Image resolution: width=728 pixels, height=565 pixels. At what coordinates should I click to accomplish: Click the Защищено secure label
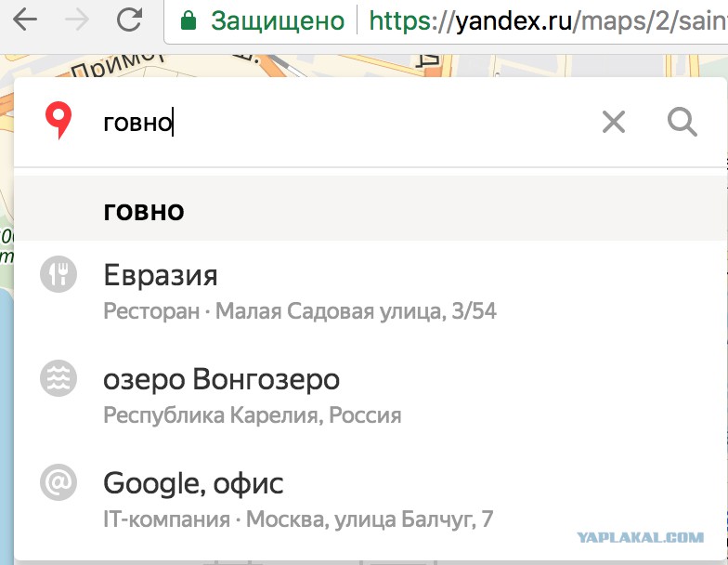pyautogui.click(x=278, y=21)
